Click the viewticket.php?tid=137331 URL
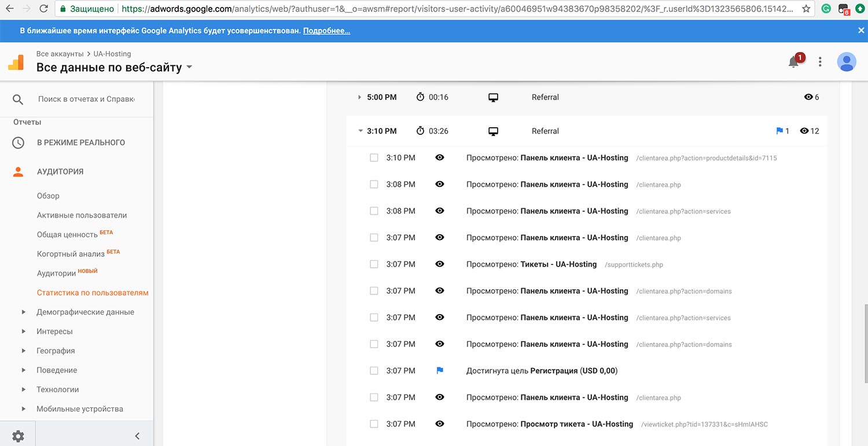The height and width of the screenshot is (446, 868). tap(704, 425)
